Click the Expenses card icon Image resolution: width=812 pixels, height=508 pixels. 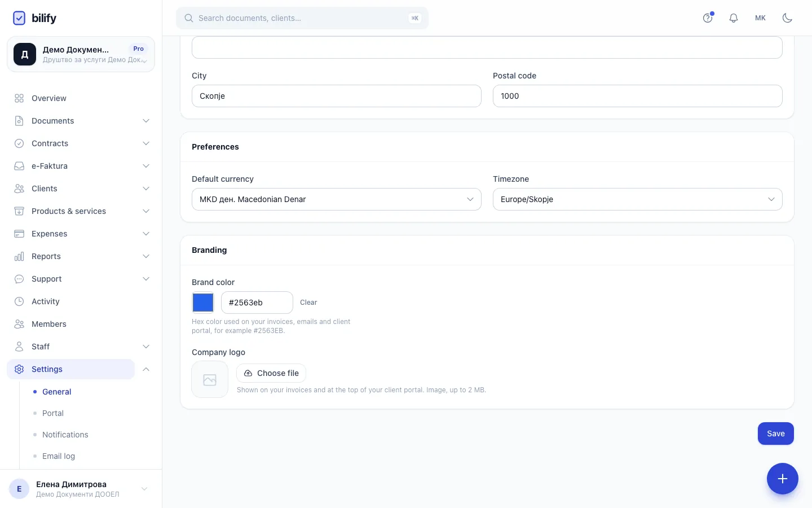[19, 234]
